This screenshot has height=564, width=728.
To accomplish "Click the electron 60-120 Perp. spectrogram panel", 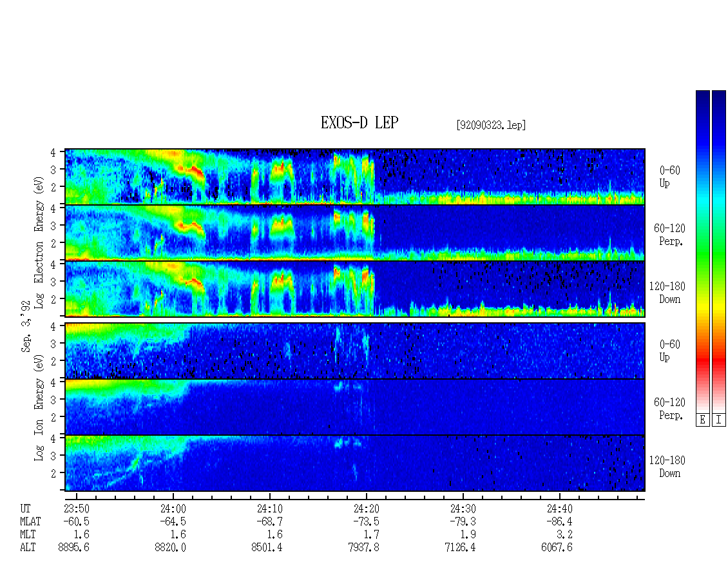I will (355, 233).
